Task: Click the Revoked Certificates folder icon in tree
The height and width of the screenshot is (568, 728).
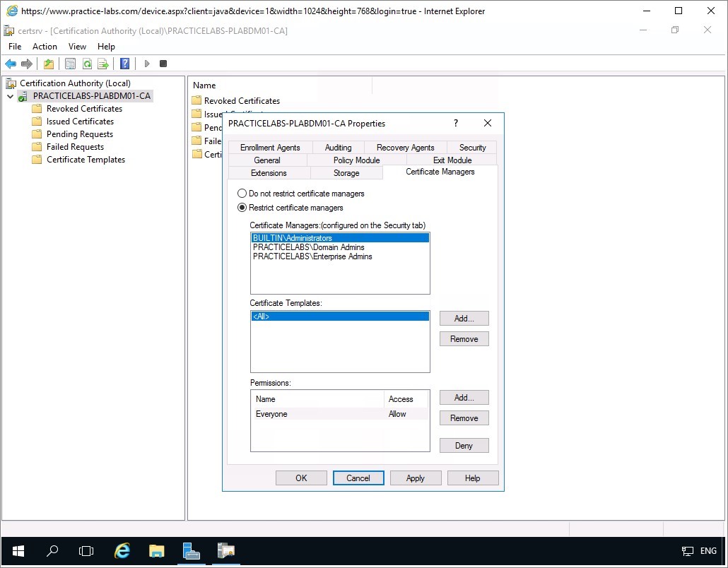Action: coord(37,109)
